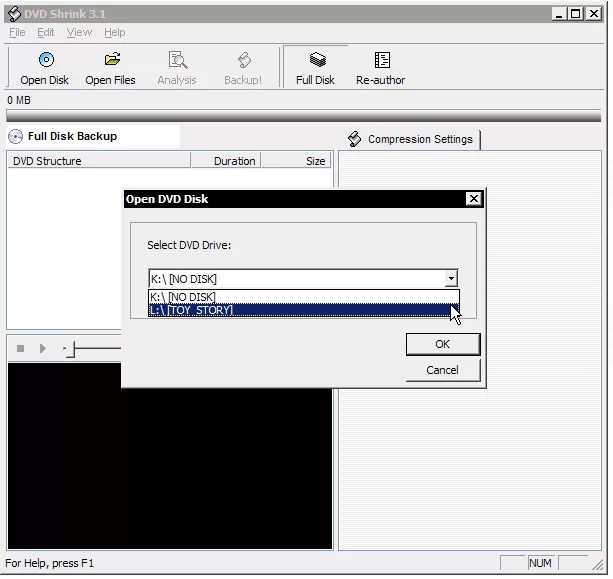Play the video preview
The image size is (613, 579).
tap(43, 348)
